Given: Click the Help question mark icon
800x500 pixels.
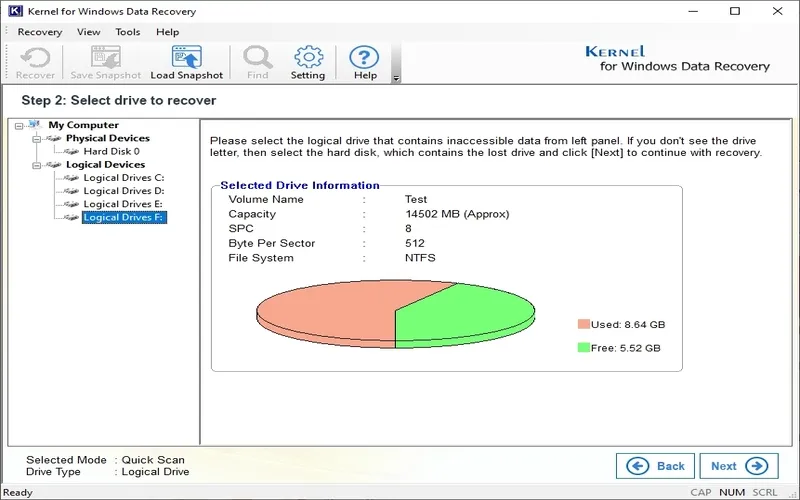Looking at the screenshot, I should point(364,57).
